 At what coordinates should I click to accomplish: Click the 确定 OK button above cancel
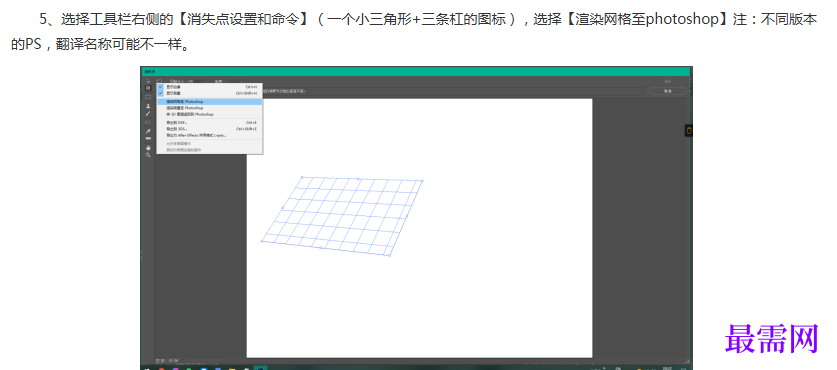tap(668, 81)
